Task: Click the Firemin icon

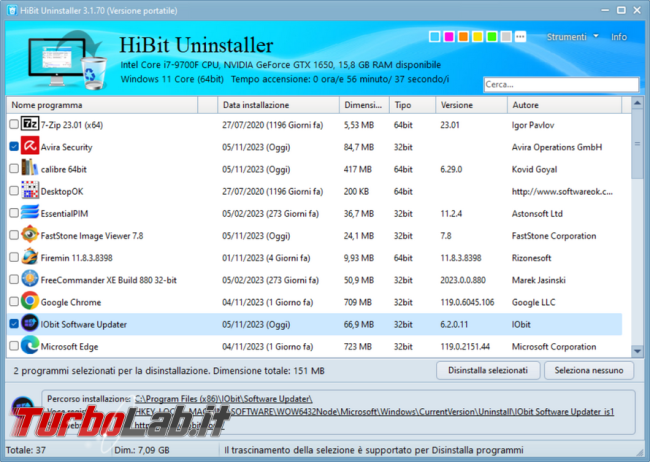Action: tap(30, 257)
